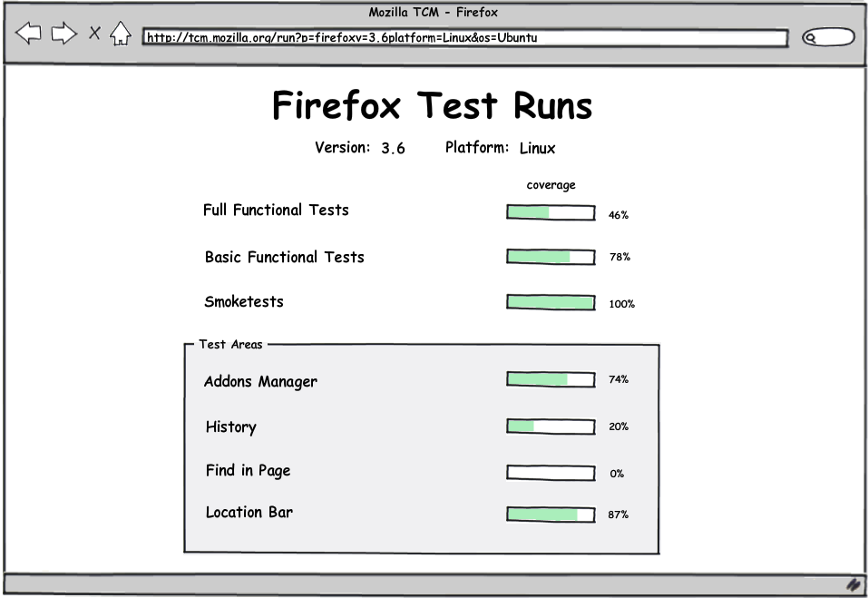This screenshot has width=868, height=598.
Task: Click Addons Manager coverage bar
Action: (x=551, y=379)
